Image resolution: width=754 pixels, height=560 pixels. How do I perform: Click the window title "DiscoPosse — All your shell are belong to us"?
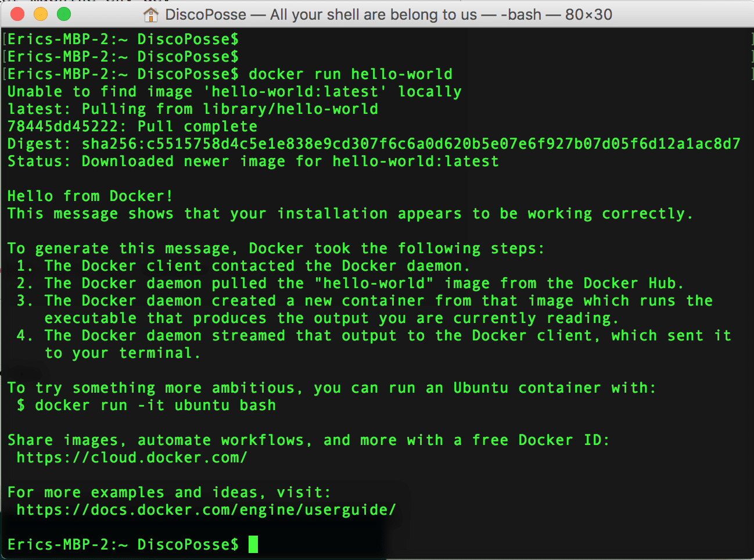coord(321,15)
